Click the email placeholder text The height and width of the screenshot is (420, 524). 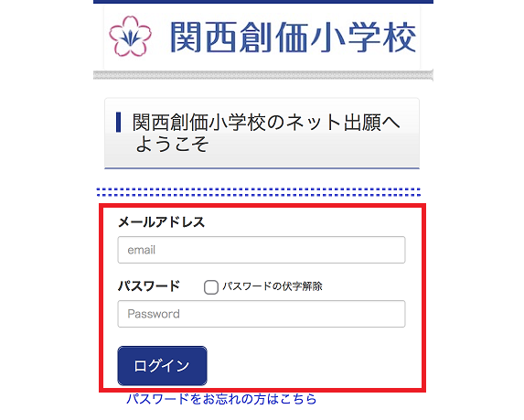(142, 250)
